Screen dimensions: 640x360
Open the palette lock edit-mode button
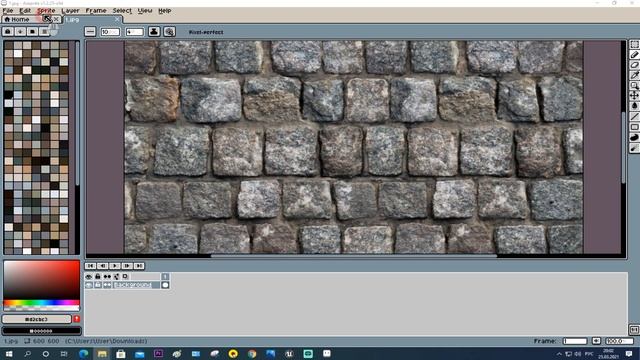pyautogui.click(x=8, y=31)
